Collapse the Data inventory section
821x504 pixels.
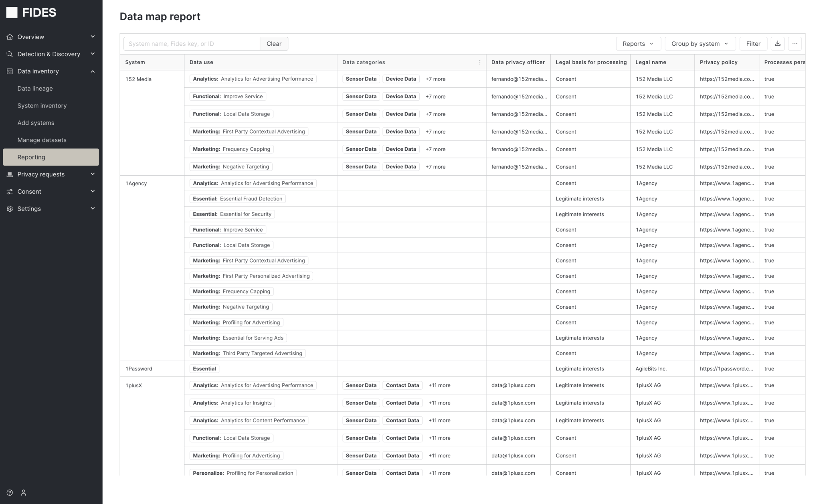93,71
